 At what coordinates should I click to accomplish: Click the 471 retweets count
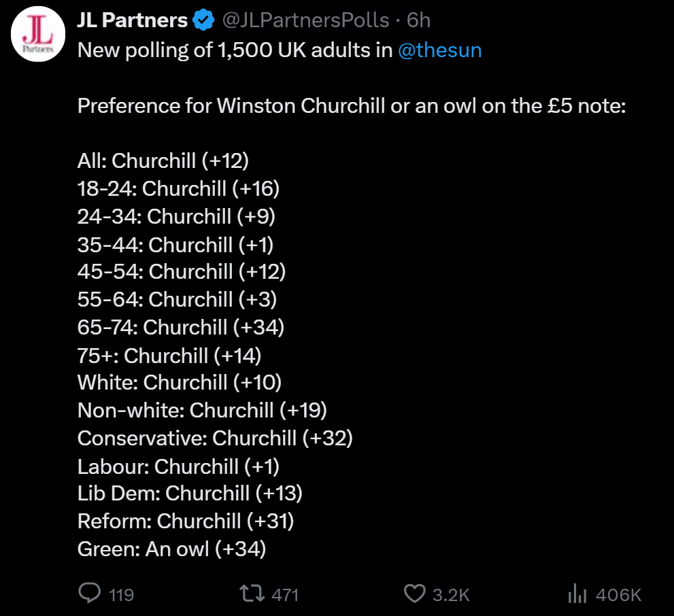285,595
